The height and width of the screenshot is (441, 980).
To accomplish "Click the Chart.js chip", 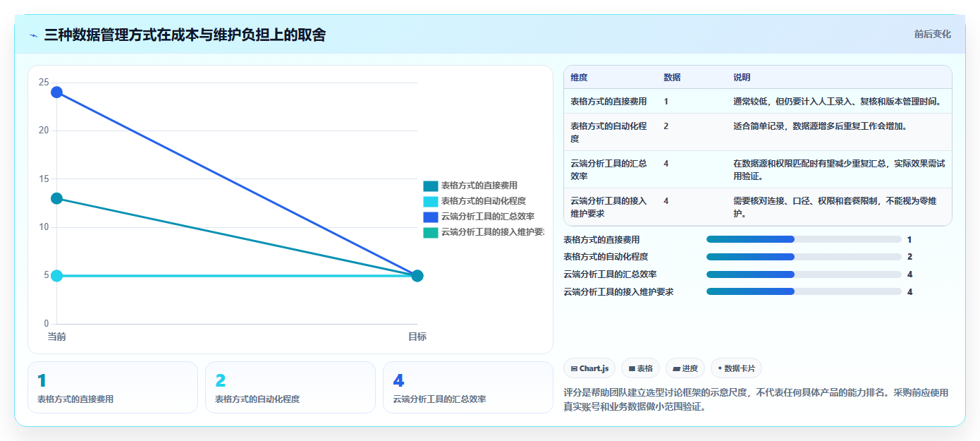I will pyautogui.click(x=589, y=368).
